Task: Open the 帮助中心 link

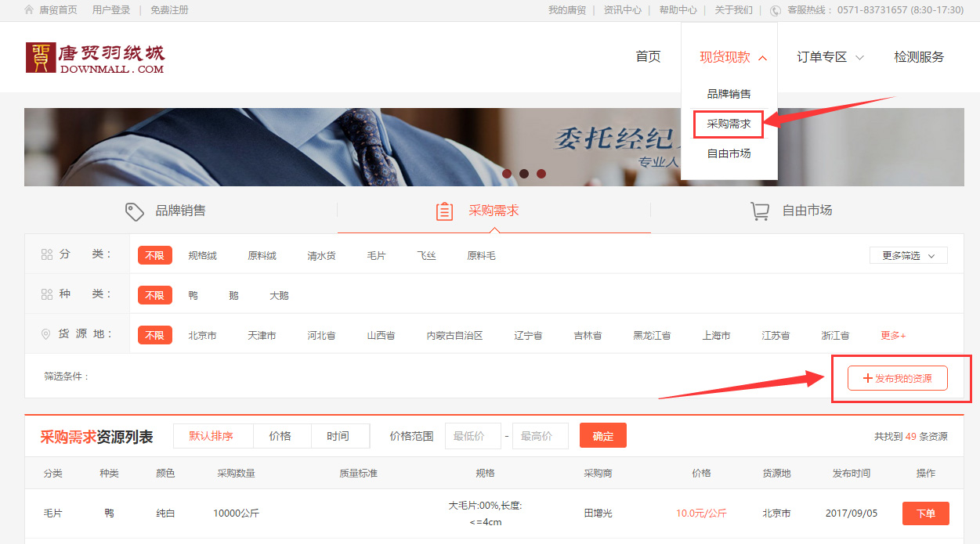Action: pos(678,10)
